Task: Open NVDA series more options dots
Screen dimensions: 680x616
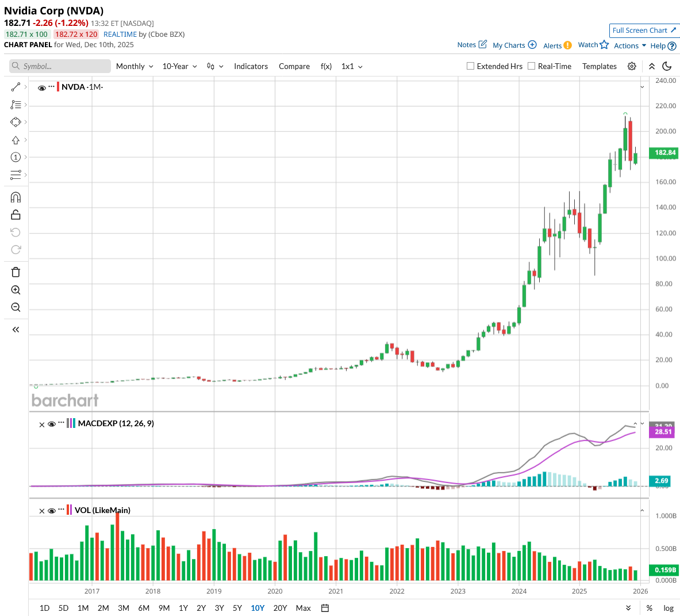Action: click(52, 86)
